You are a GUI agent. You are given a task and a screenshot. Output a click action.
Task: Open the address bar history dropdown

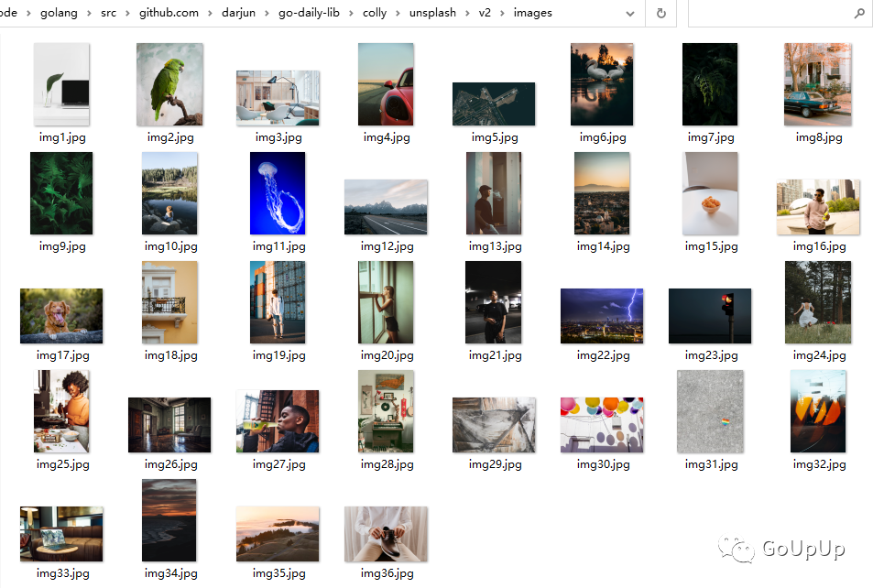(630, 14)
